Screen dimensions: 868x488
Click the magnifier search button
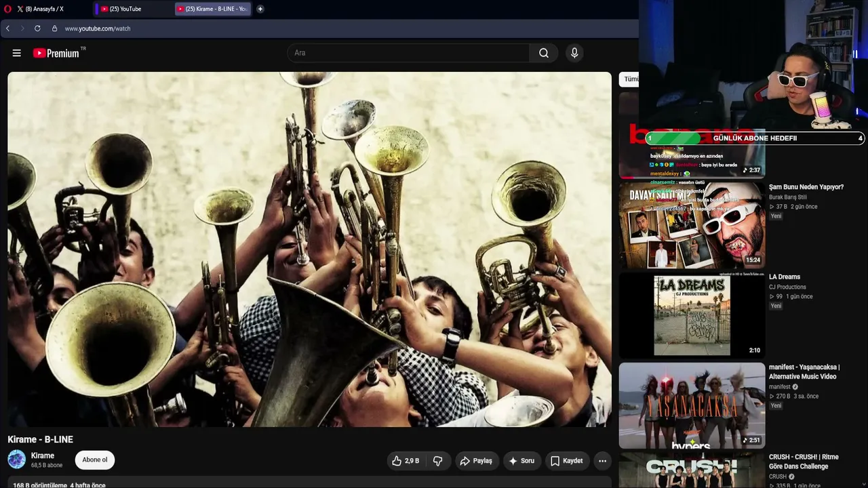click(544, 53)
